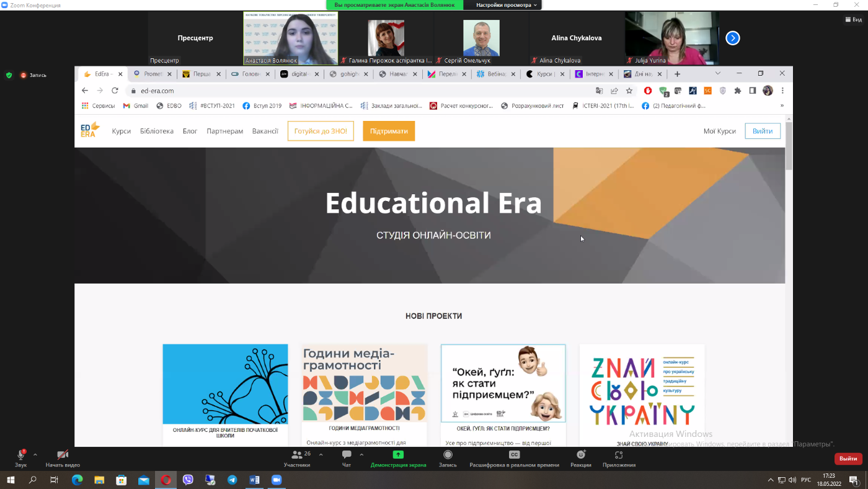868x489 pixels.
Task: Select Анастасія Волянюк video thumbnail
Action: [x=291, y=38]
